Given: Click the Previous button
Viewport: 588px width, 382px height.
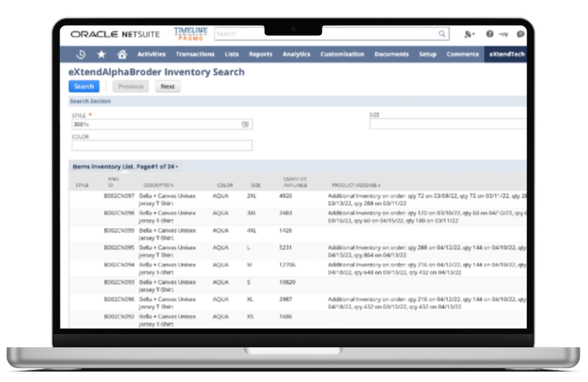Looking at the screenshot, I should pyautogui.click(x=131, y=86).
